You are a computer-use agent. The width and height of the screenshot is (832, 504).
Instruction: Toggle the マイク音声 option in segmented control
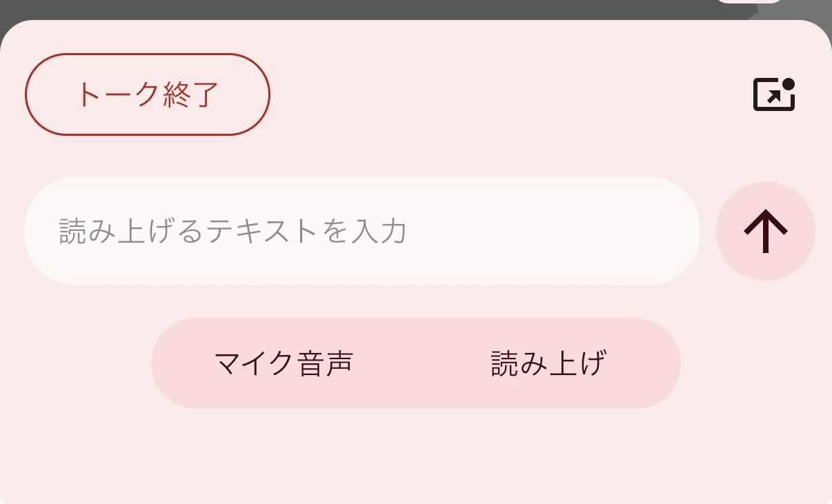(x=283, y=363)
